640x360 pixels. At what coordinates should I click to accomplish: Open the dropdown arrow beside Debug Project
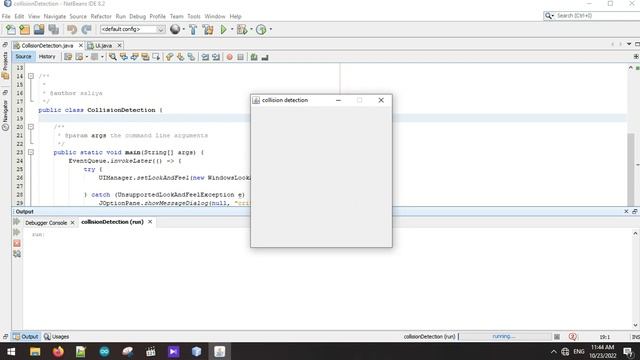[251, 29]
